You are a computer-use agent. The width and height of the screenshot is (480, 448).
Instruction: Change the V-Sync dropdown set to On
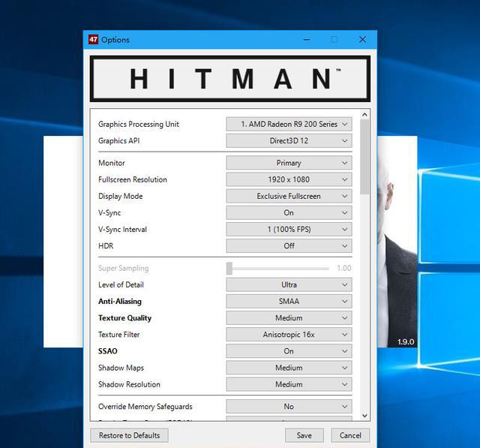pyautogui.click(x=289, y=213)
